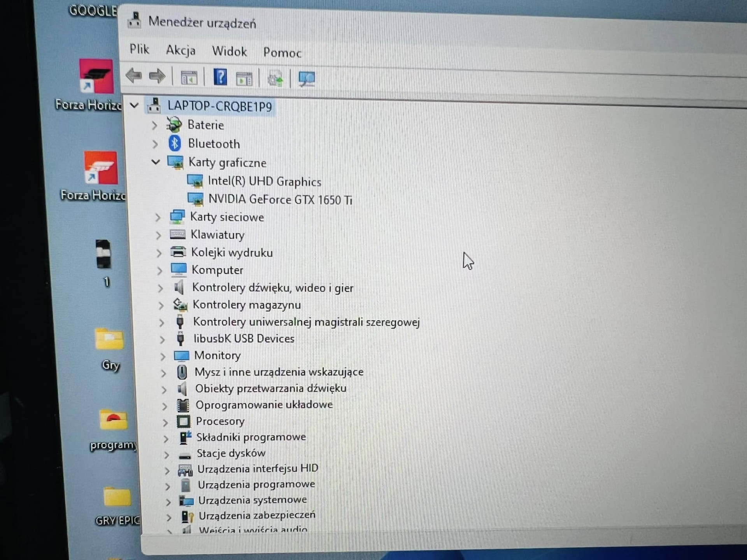Click the Forward arrow toolbar icon
747x560 pixels.
coord(157,77)
